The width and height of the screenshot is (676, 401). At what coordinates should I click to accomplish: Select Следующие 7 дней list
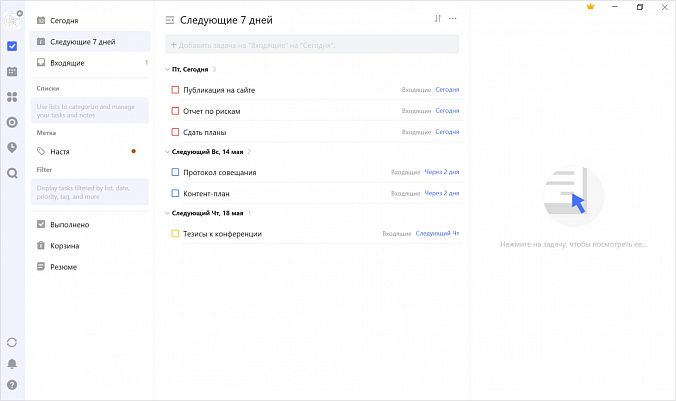point(90,42)
